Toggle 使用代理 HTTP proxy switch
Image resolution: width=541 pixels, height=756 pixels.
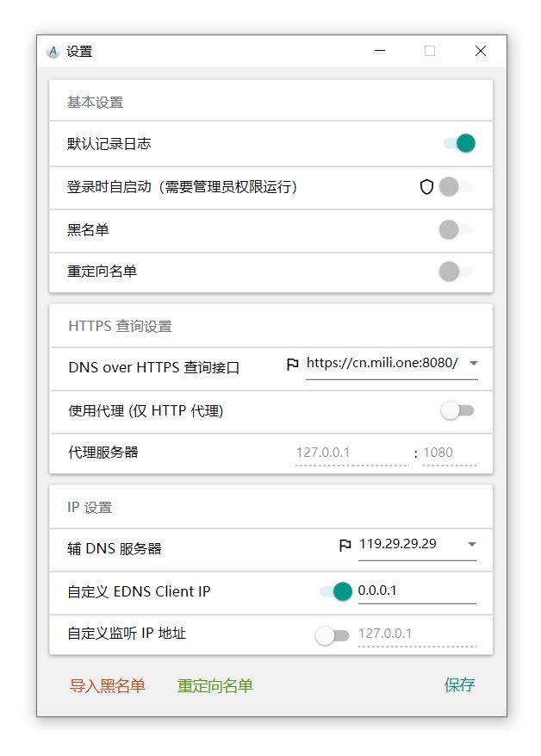tap(457, 411)
